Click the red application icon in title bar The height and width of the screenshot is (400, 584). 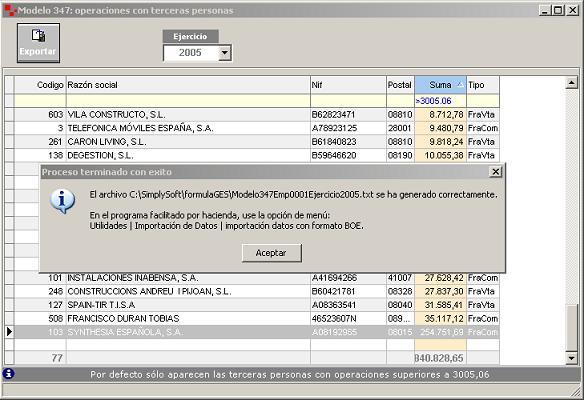9,10
